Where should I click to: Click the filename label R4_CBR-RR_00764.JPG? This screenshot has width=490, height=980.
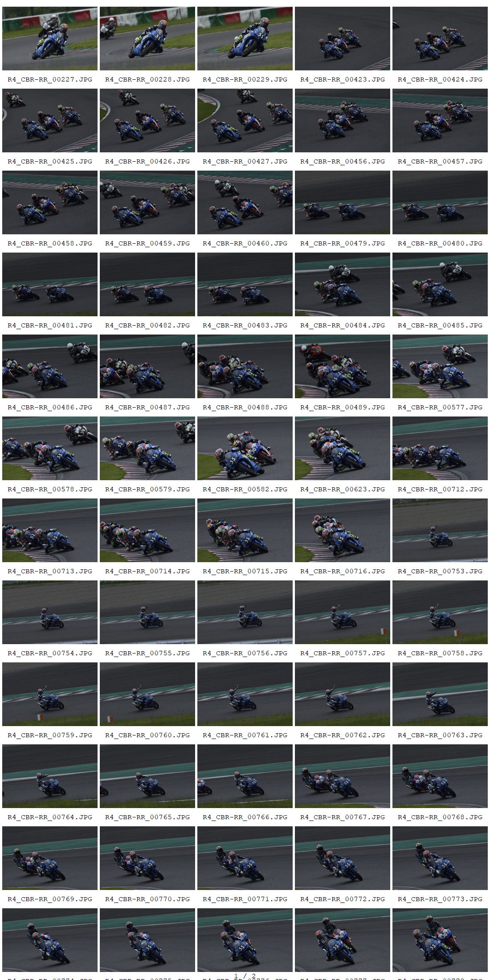50,817
